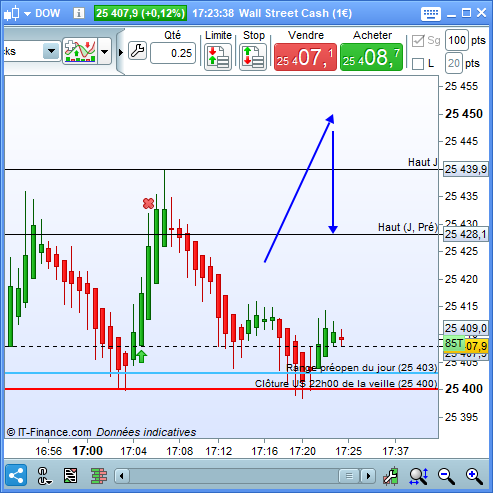Screen dimensions: 493x493
Task: Place a Stop order
Action: click(253, 57)
